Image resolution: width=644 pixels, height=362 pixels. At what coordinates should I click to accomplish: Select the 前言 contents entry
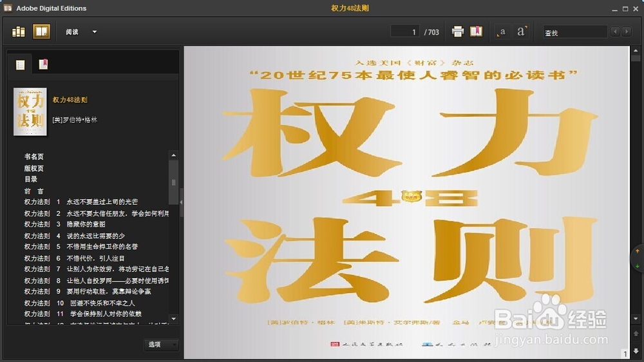(x=33, y=191)
